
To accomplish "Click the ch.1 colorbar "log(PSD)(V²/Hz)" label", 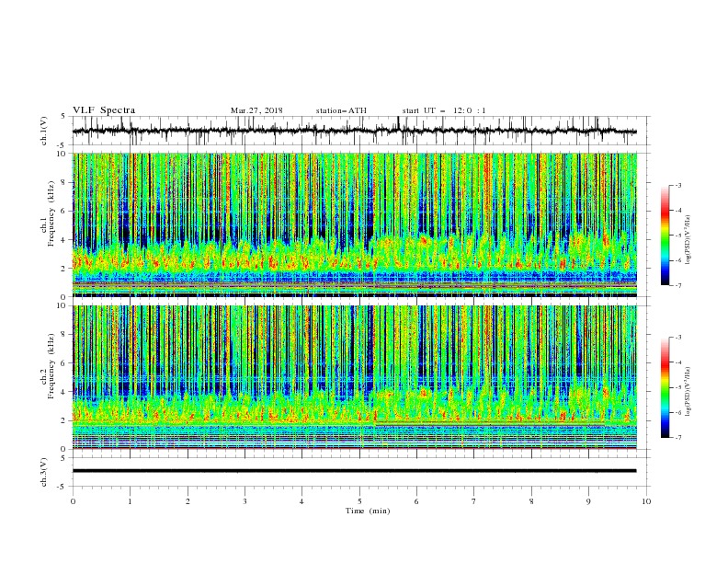I will 688,240.
